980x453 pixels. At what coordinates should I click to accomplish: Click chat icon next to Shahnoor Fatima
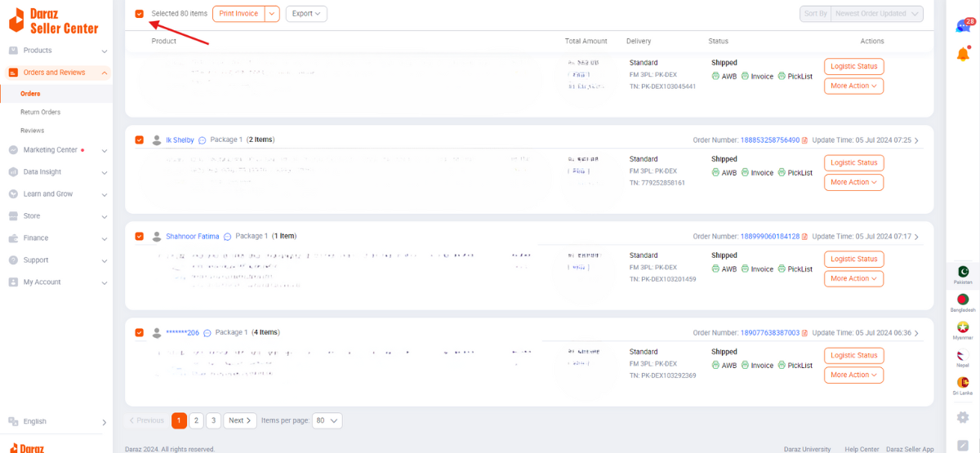coord(228,237)
